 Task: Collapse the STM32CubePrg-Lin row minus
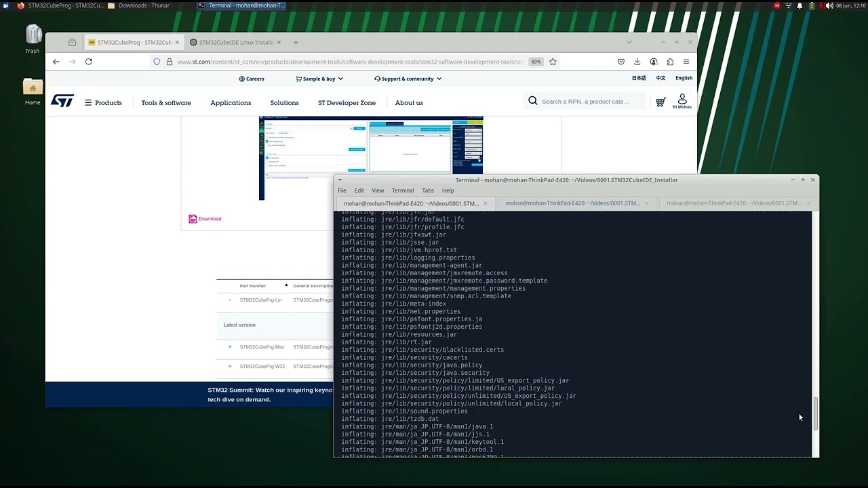(x=230, y=300)
